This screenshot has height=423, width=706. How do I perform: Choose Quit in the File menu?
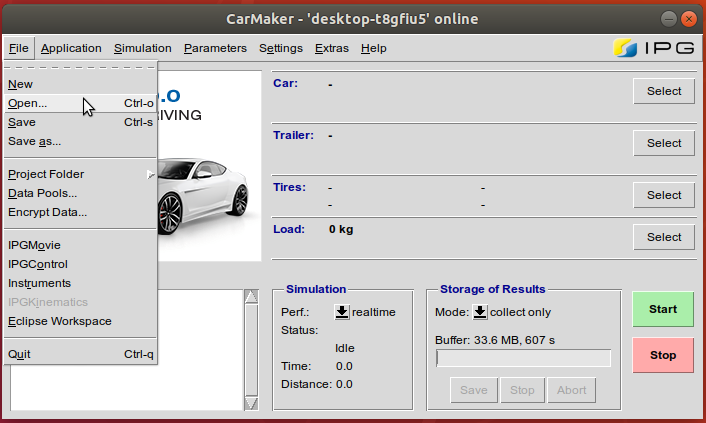tap(81, 354)
